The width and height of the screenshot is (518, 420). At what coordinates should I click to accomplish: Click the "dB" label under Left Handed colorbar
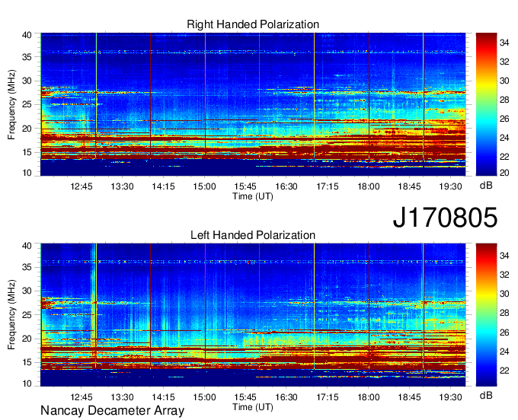[486, 395]
